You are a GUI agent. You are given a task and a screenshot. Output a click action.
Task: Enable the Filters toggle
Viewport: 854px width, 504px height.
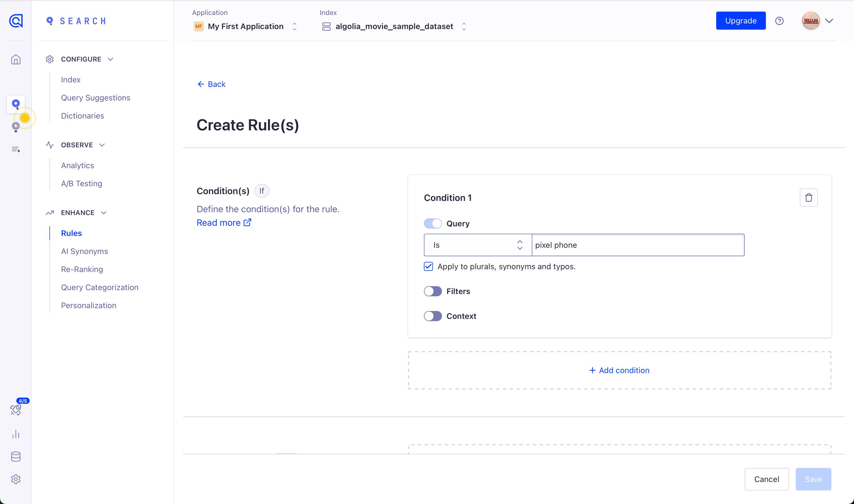click(x=433, y=291)
